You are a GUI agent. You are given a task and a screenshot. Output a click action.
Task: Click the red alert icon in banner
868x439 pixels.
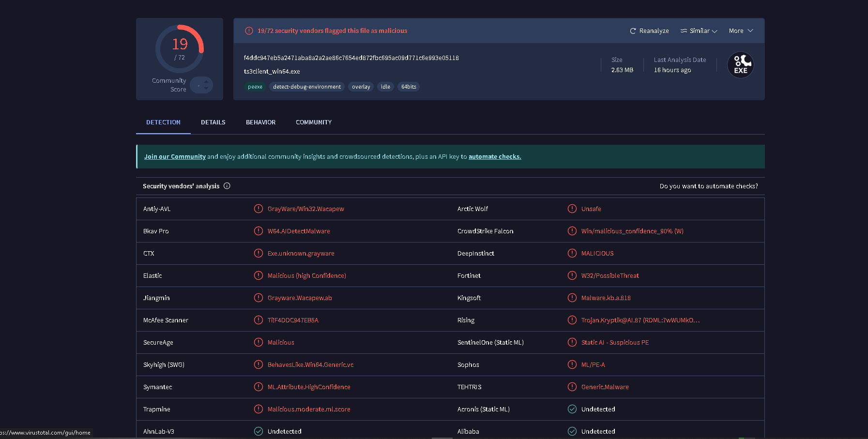249,31
